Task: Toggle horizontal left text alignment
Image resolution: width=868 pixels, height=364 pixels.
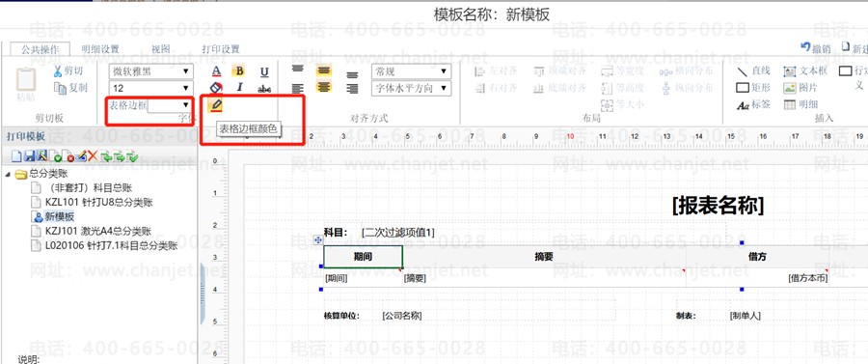Action: 298,88
